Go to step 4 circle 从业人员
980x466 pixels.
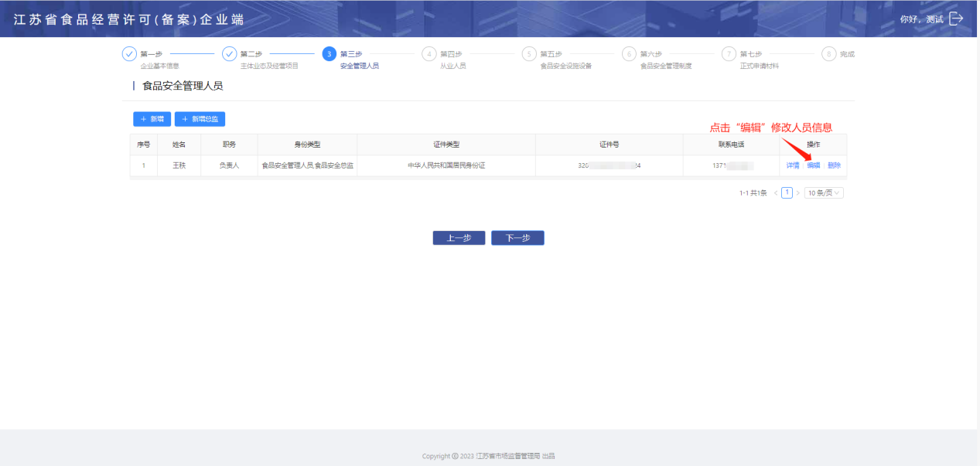[x=429, y=54]
